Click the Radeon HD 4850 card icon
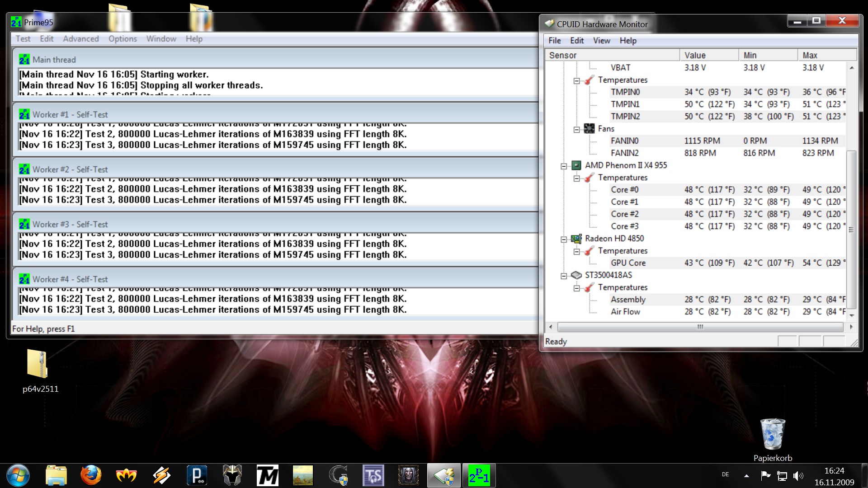Viewport: 868px width, 488px height. [x=576, y=239]
